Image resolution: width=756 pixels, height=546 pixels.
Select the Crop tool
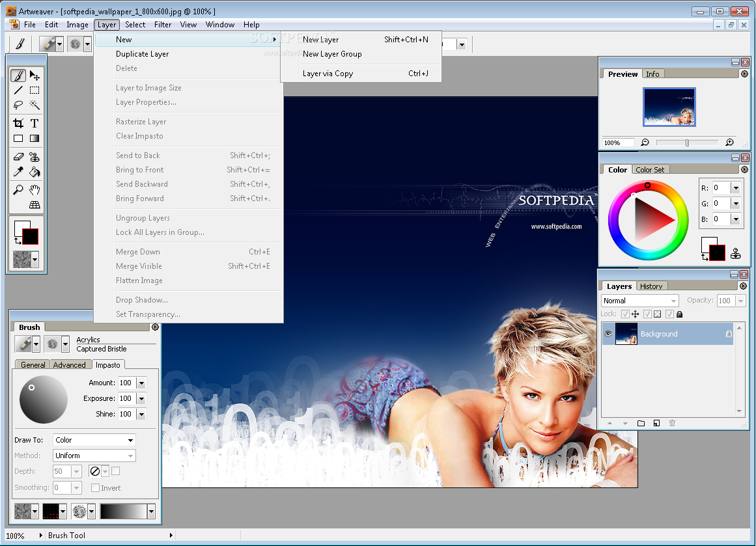coord(18,124)
